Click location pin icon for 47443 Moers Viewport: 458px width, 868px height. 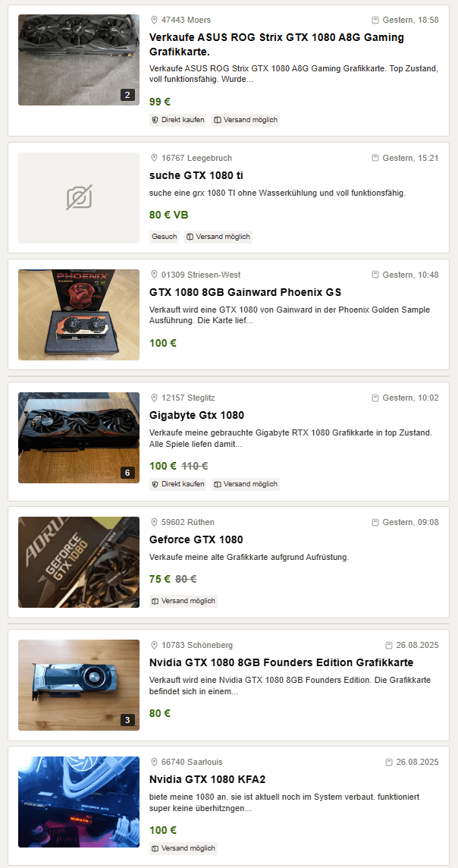pos(155,20)
